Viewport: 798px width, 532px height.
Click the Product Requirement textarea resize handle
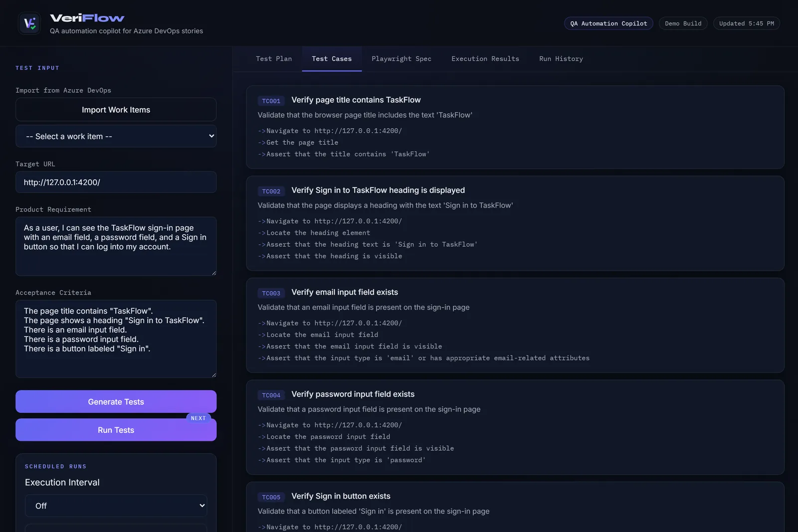(x=213, y=273)
